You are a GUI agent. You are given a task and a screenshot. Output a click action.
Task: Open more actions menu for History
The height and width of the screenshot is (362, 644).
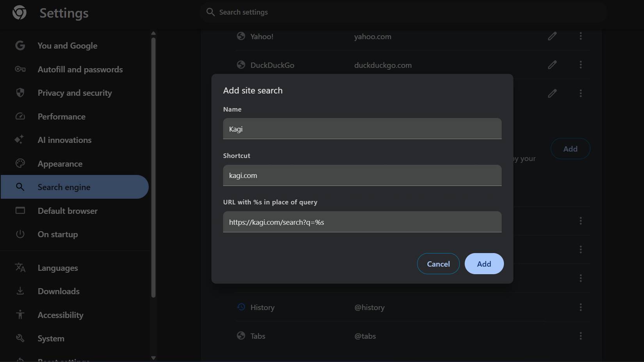coord(581,307)
